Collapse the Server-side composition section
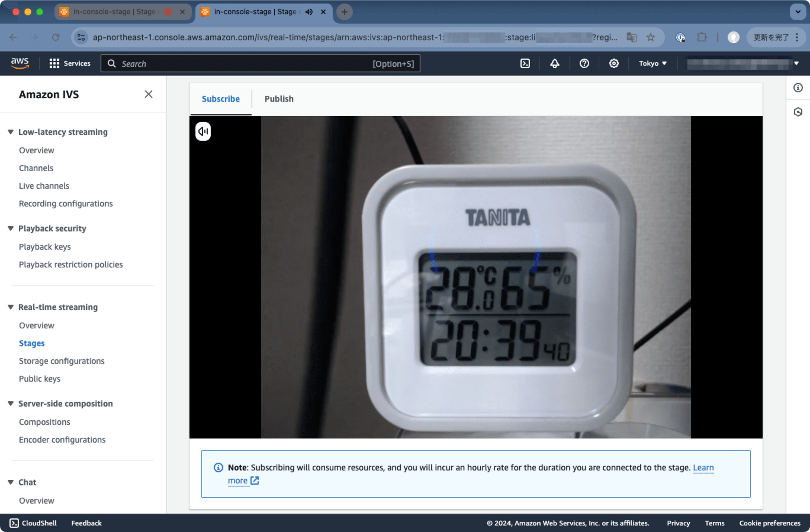The width and height of the screenshot is (810, 532). pyautogui.click(x=11, y=404)
